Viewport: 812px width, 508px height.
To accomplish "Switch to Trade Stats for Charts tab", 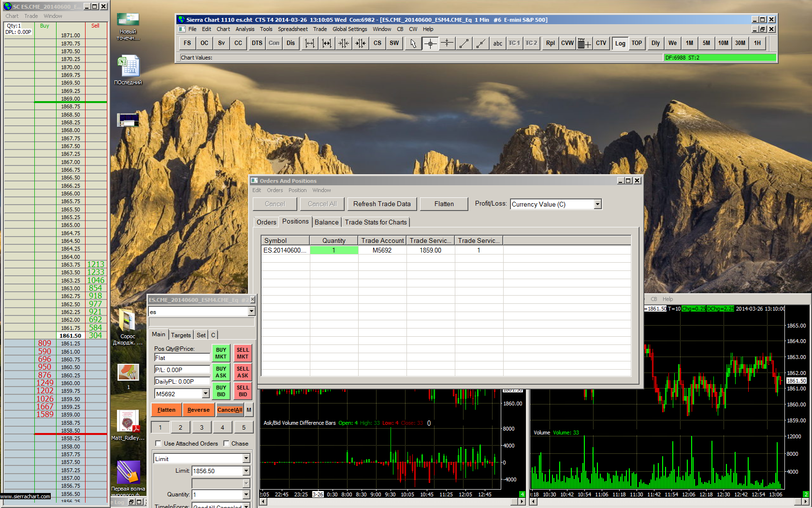I will [x=376, y=222].
